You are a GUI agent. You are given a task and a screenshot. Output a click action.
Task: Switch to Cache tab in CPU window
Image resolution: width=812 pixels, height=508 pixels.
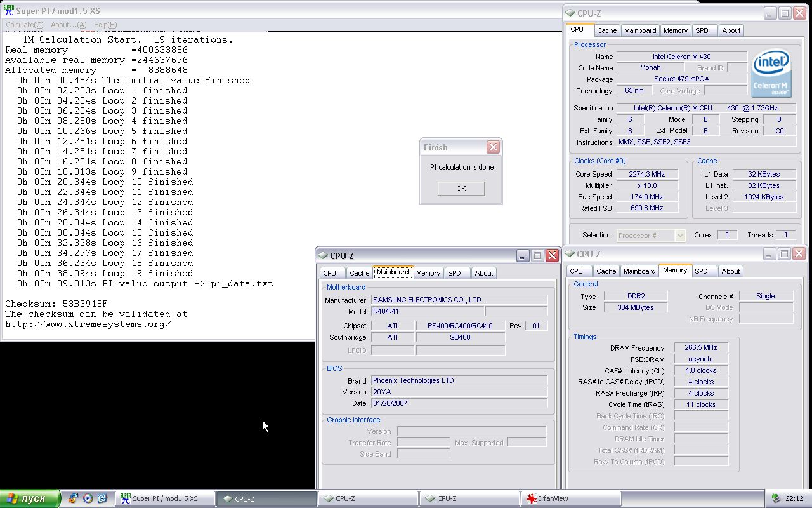(x=606, y=30)
